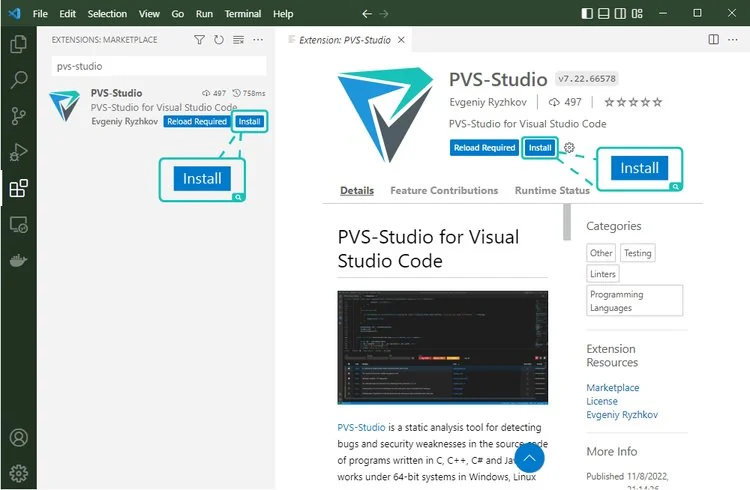Select the Linters category tag
This screenshot has width=750, height=490.
coord(603,274)
